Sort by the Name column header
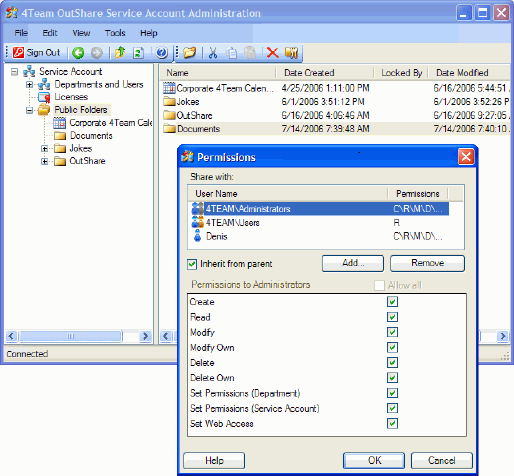Image resolution: width=514 pixels, height=476 pixels. point(218,73)
